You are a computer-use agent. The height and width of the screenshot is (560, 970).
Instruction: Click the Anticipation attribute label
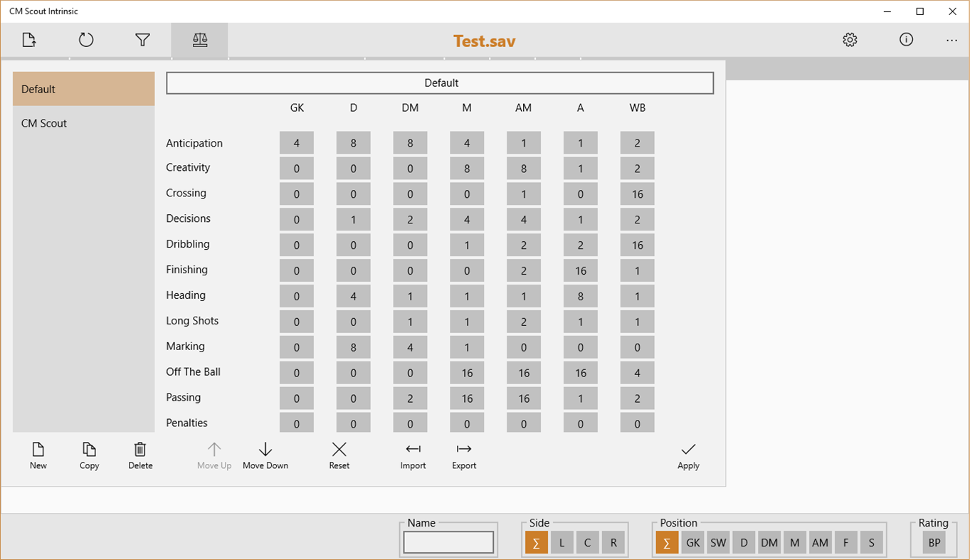(194, 143)
